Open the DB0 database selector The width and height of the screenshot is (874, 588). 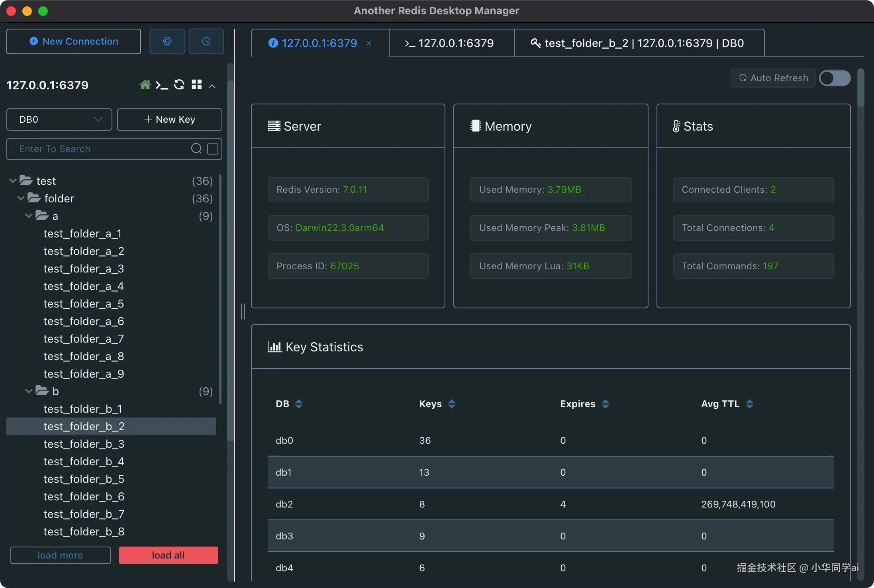(x=59, y=119)
